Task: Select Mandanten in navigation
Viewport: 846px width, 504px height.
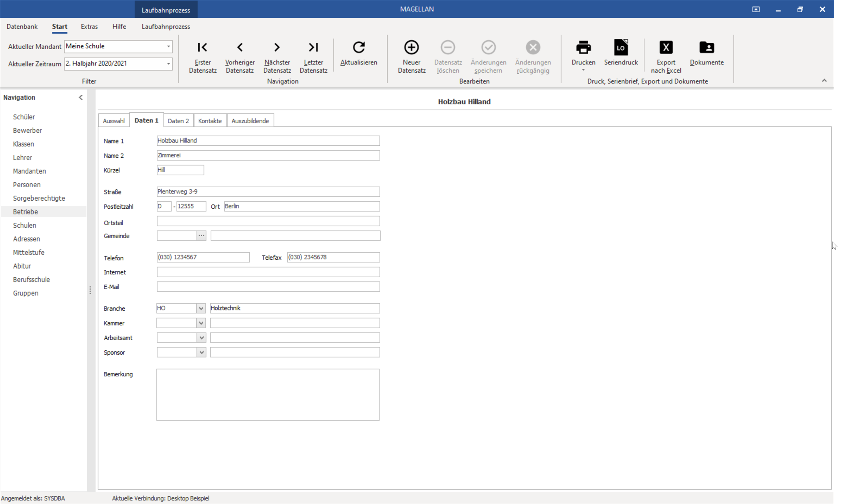Action: (x=29, y=171)
